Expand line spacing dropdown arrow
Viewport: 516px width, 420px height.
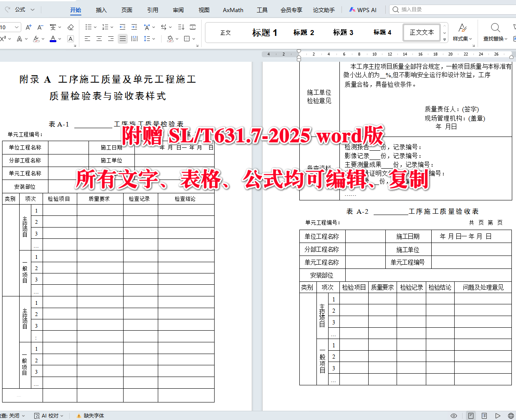[x=154, y=39]
